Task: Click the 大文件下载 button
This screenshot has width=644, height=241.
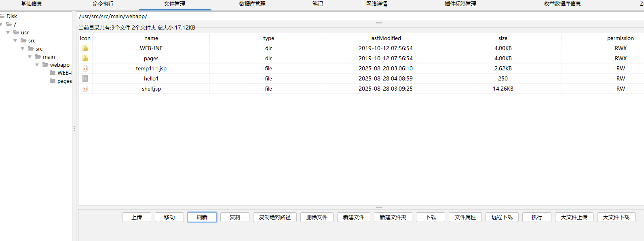Action: click(617, 217)
